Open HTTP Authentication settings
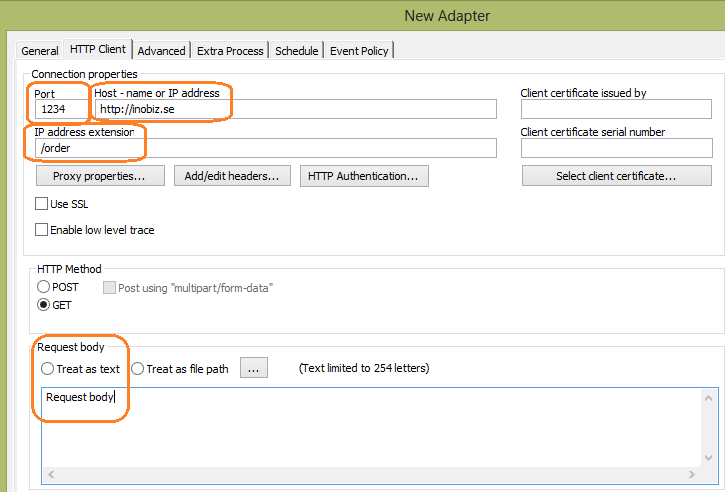Viewport: 725px width, 492px height. pyautogui.click(x=364, y=176)
